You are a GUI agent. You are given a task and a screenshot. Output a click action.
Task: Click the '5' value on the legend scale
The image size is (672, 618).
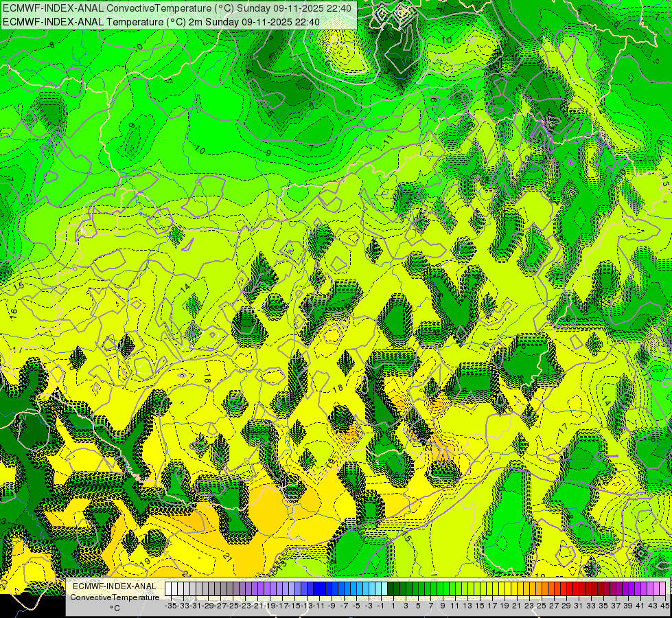[x=418, y=606]
